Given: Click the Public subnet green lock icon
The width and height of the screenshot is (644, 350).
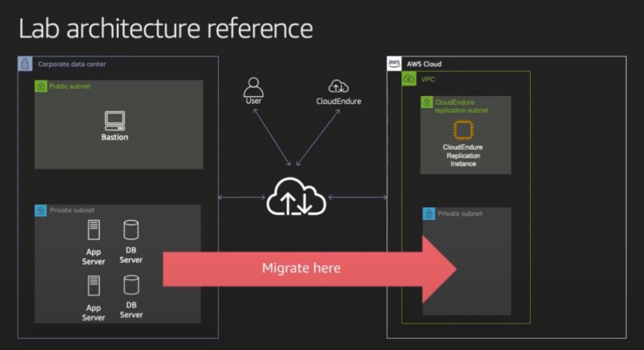Looking at the screenshot, I should (x=41, y=86).
